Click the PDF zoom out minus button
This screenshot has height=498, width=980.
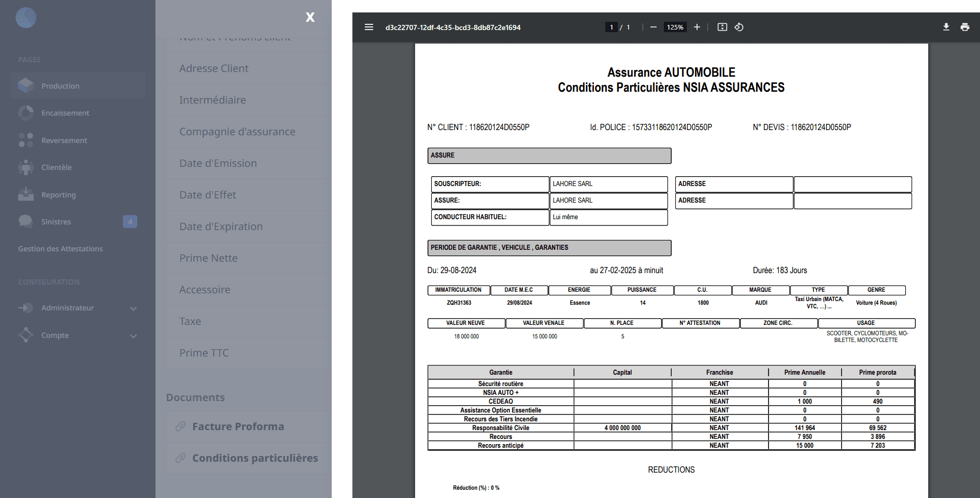[x=653, y=27]
